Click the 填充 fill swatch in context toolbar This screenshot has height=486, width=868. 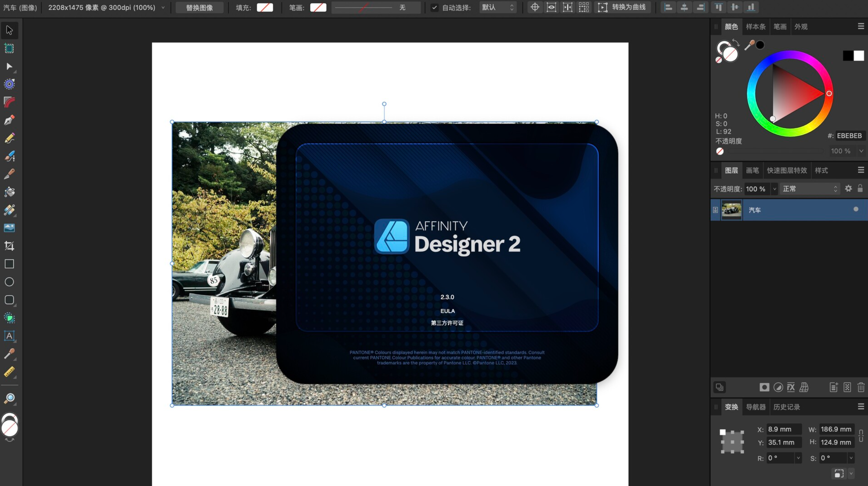(265, 7)
